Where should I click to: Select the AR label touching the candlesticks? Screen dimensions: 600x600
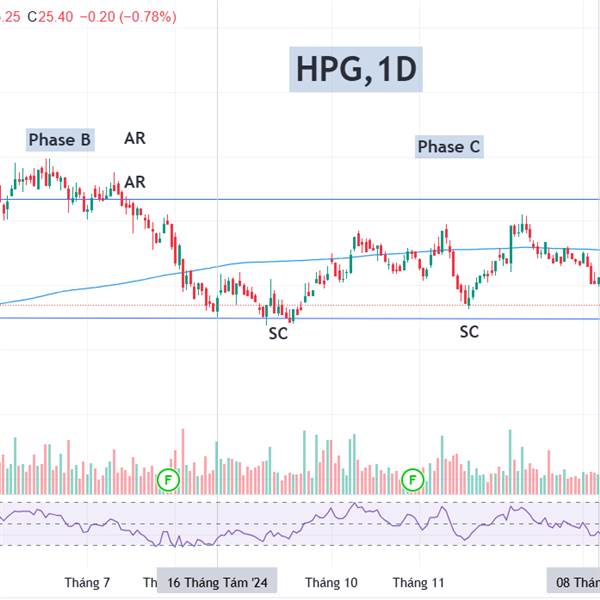(x=135, y=183)
